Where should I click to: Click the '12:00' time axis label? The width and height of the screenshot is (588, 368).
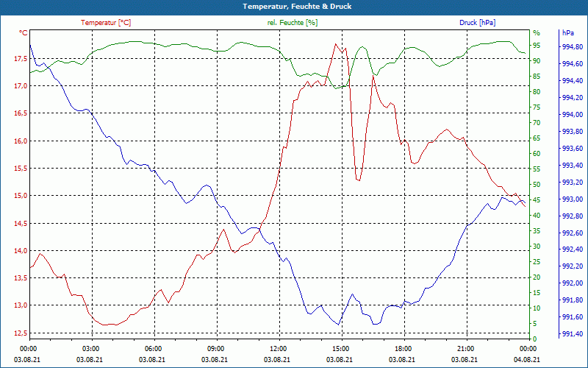click(278, 348)
